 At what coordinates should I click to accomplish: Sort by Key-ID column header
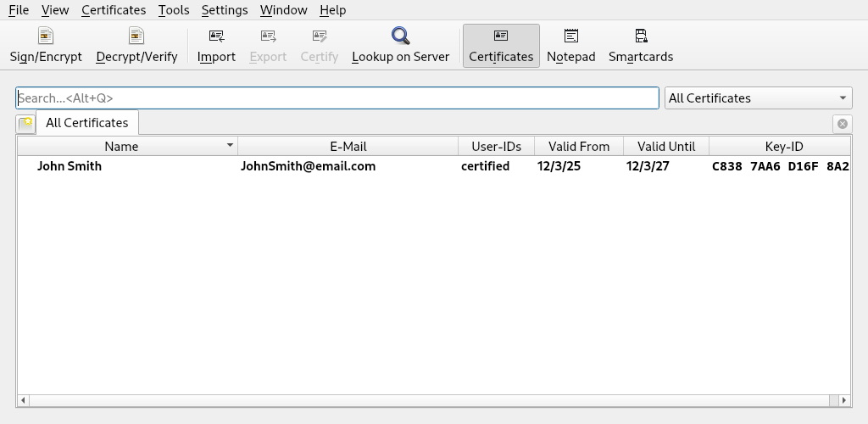780,147
